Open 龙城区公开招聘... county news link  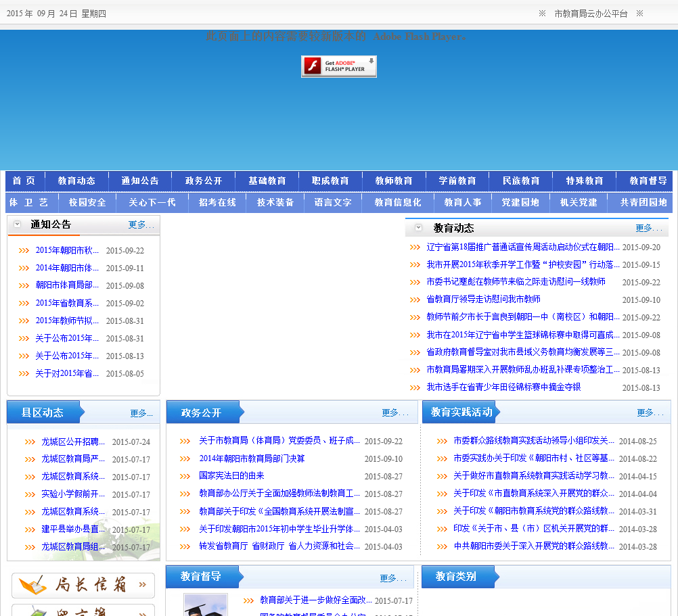click(x=73, y=442)
